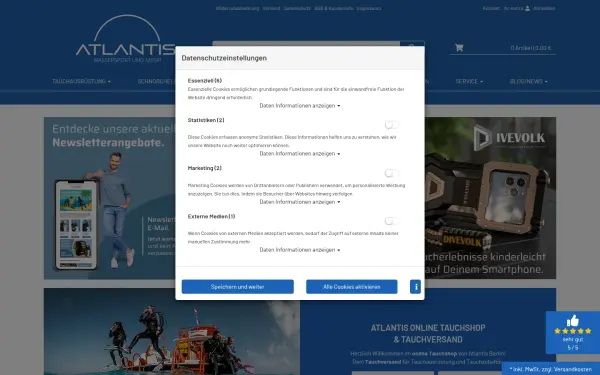Expand Daten Informationen anzeigen under Essenziell
This screenshot has width=600, height=375.
(x=300, y=106)
